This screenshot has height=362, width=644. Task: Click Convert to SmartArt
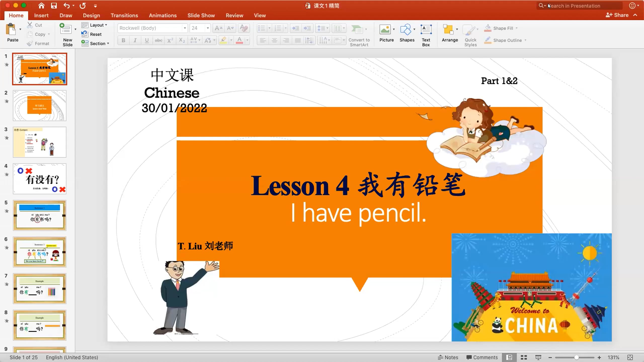pyautogui.click(x=359, y=35)
